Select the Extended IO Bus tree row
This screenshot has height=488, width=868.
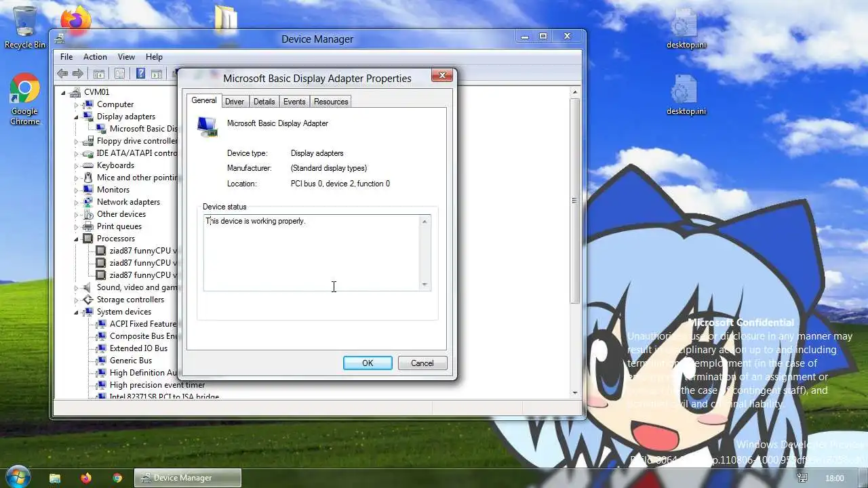tap(132, 348)
